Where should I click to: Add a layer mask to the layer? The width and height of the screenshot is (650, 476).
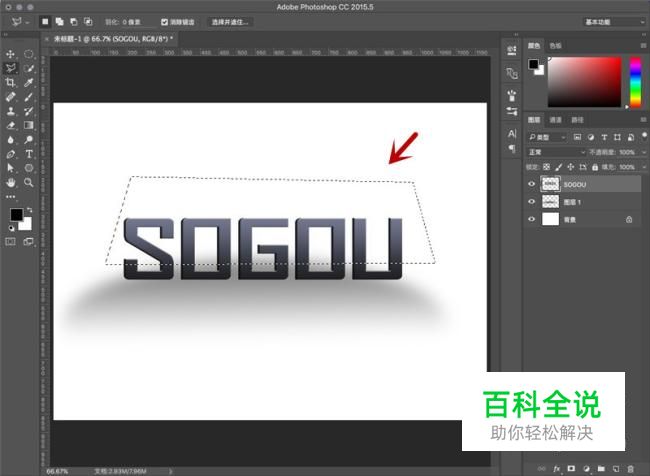(x=571, y=469)
